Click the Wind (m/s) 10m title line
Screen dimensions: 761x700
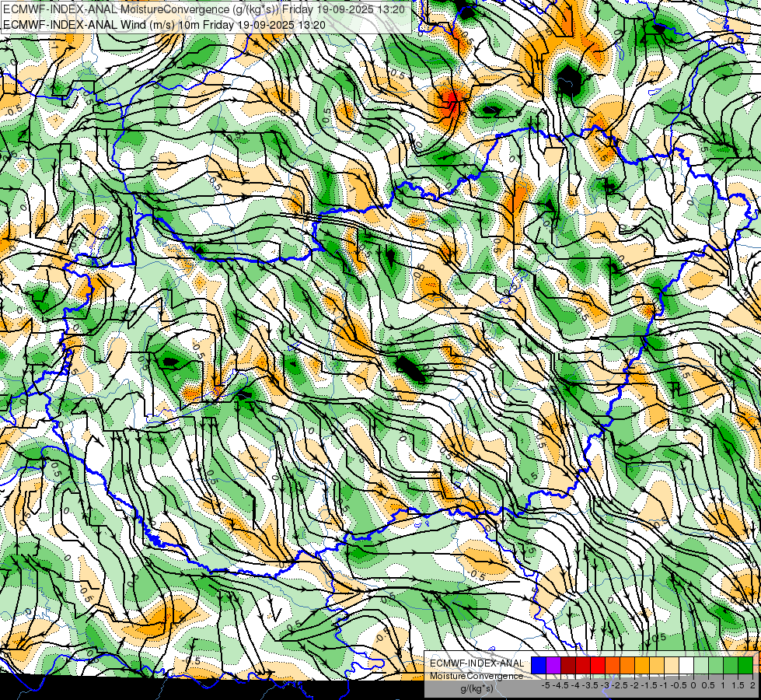(x=164, y=24)
